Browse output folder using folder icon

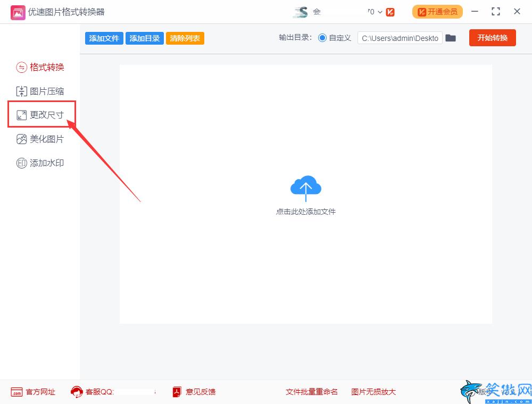tap(450, 38)
